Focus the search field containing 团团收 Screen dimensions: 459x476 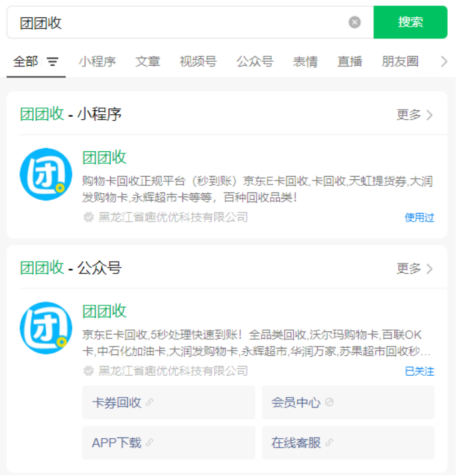[x=190, y=22]
